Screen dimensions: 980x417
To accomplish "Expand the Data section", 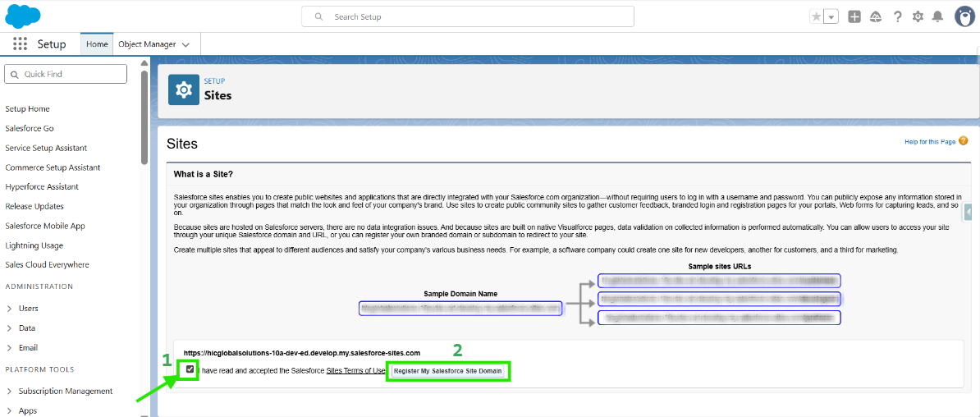I will pos(9,328).
